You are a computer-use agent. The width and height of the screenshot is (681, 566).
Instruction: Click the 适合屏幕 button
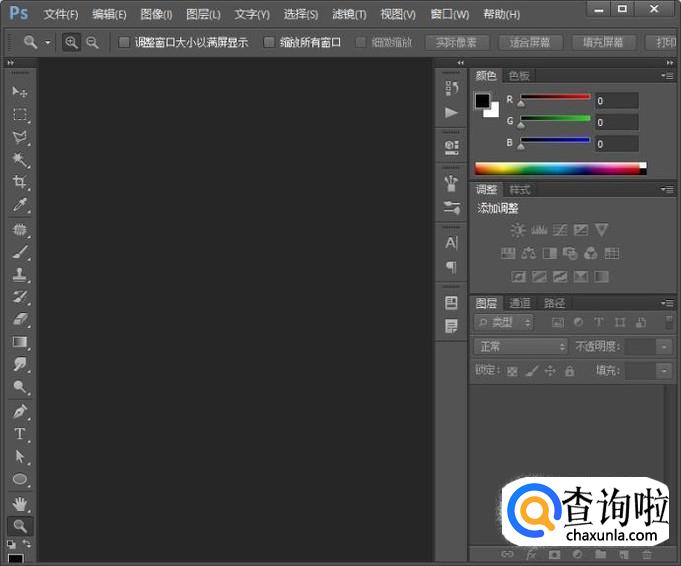click(531, 43)
